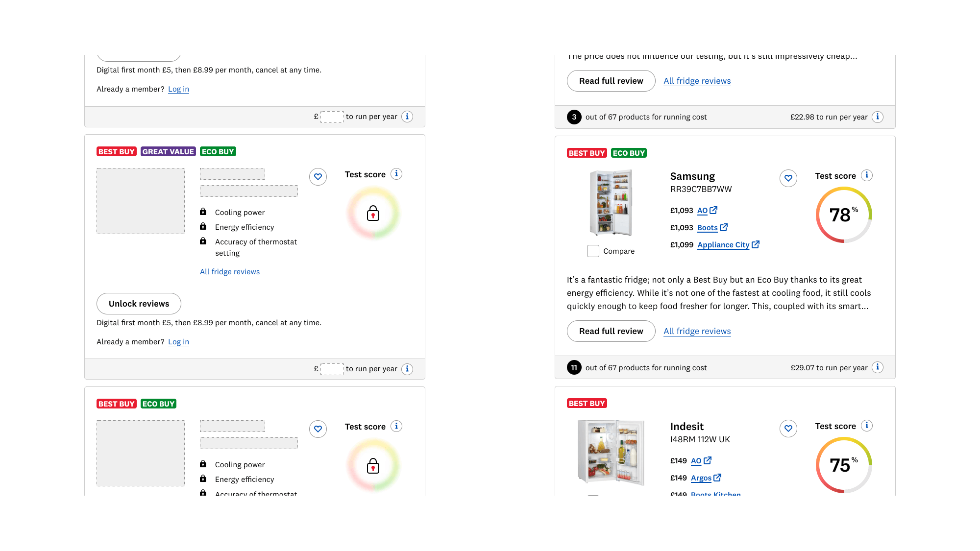Click info icon beside £22.98 running cost

(878, 117)
